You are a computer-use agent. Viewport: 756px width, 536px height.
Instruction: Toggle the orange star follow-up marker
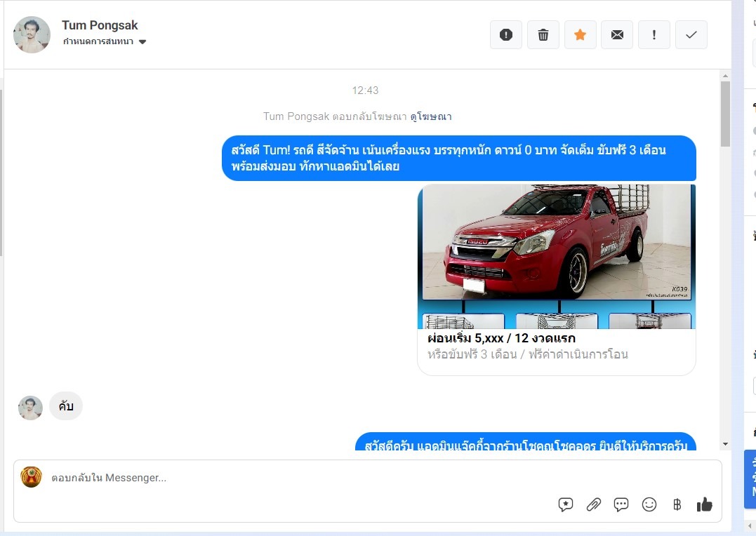click(581, 35)
